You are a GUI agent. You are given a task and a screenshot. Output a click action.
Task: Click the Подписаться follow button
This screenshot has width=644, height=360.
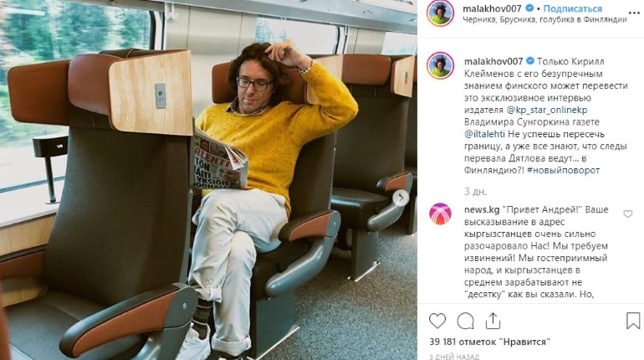tap(573, 8)
